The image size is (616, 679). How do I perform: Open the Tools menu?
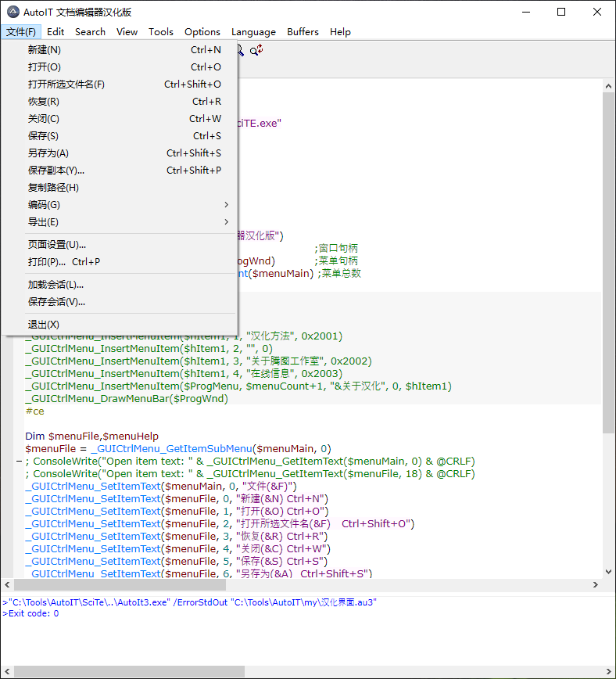[161, 32]
